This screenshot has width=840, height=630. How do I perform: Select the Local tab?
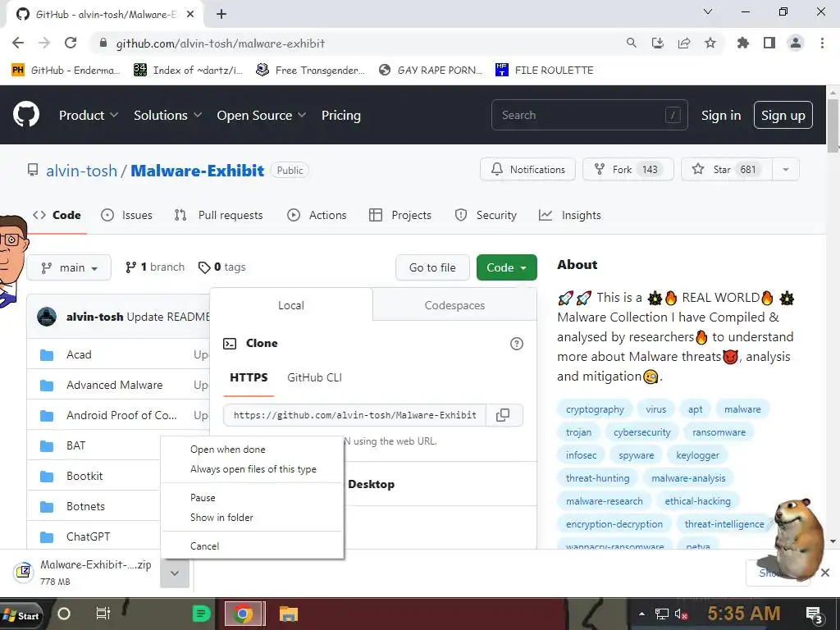pos(291,305)
